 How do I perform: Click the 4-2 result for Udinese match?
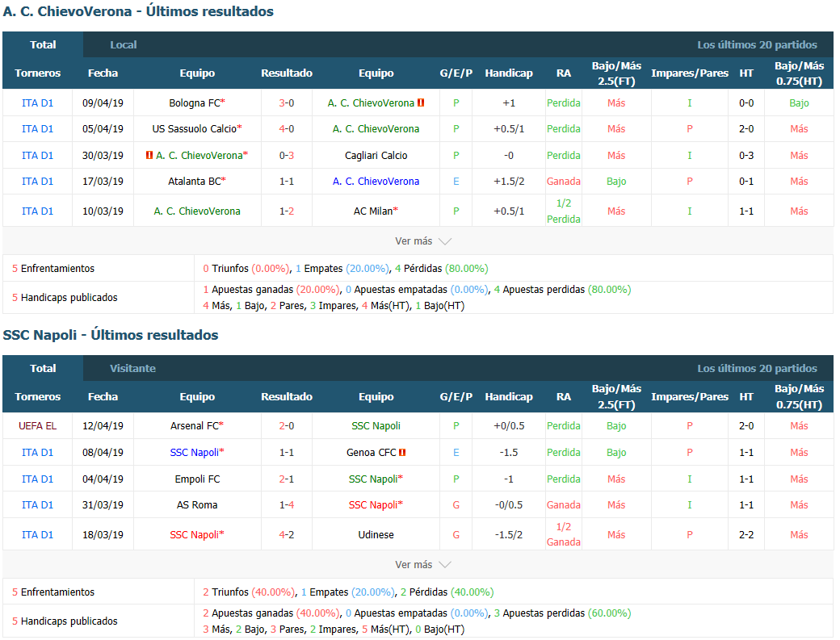(x=287, y=534)
